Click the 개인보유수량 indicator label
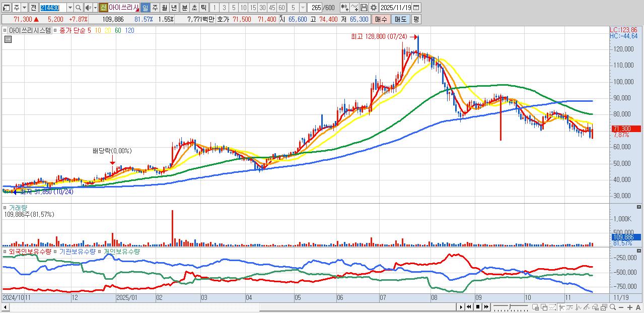644x313 pixels. tap(121, 251)
